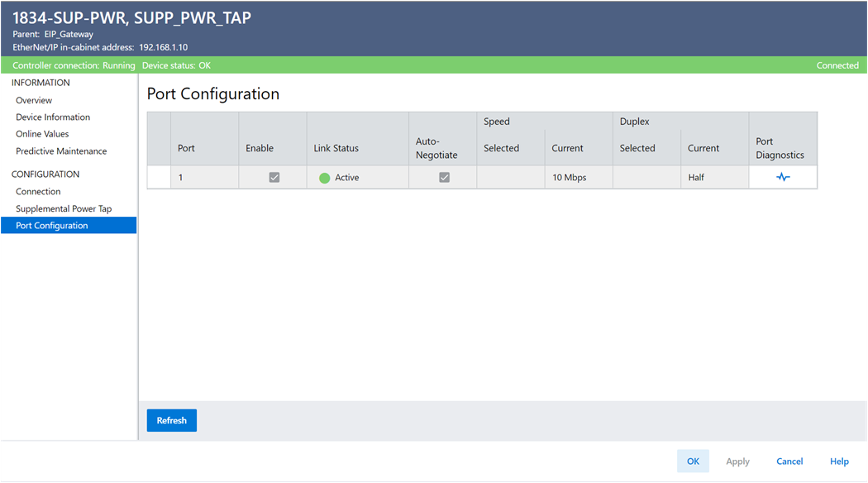Click the 'Speed' group header
The height and width of the screenshot is (483, 868).
[496, 122]
